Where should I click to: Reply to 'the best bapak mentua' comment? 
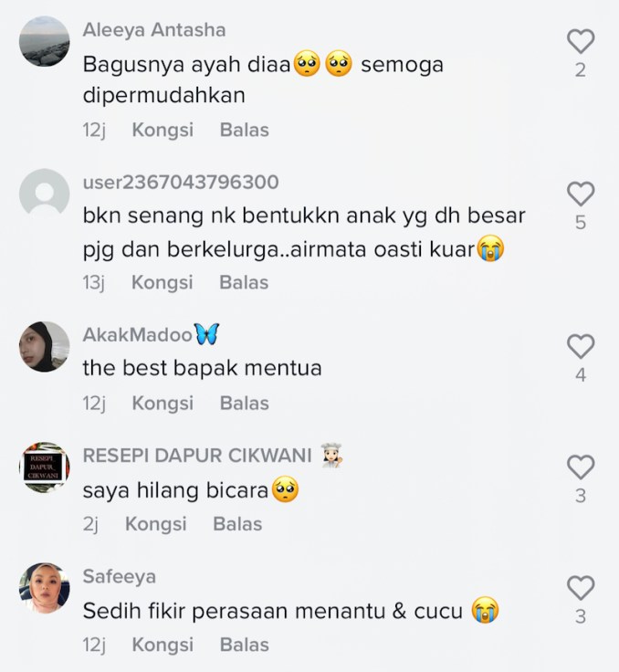coord(245,404)
